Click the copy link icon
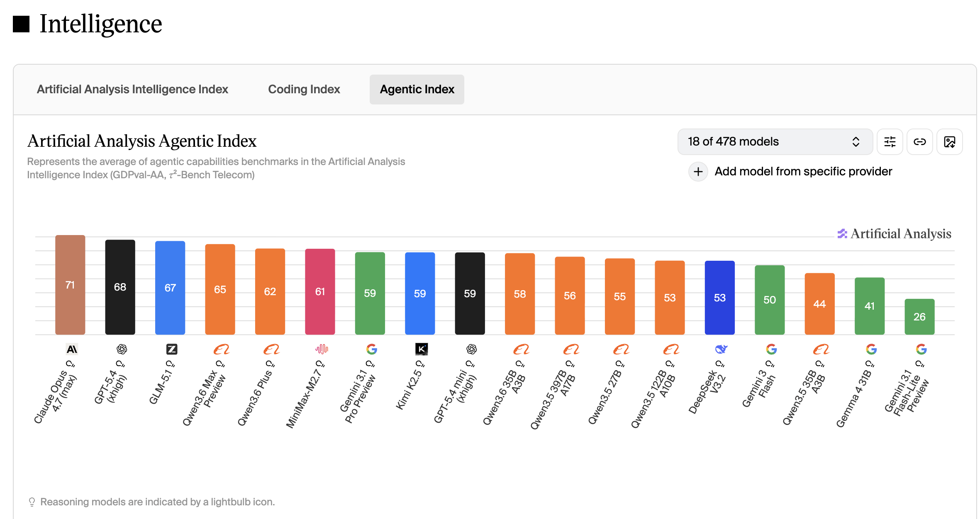The image size is (980, 519). point(919,142)
